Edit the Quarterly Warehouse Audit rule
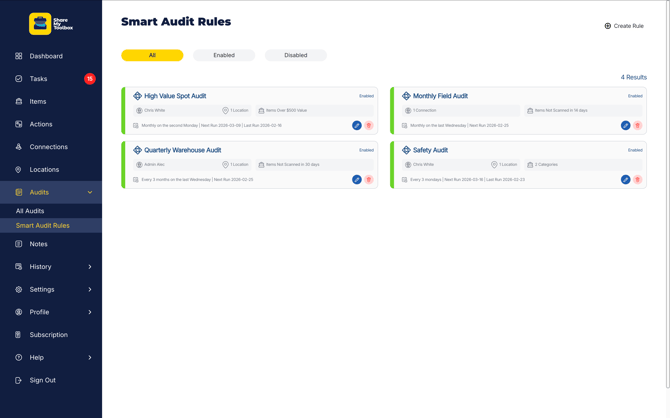This screenshot has height=418, width=670. [x=357, y=180]
